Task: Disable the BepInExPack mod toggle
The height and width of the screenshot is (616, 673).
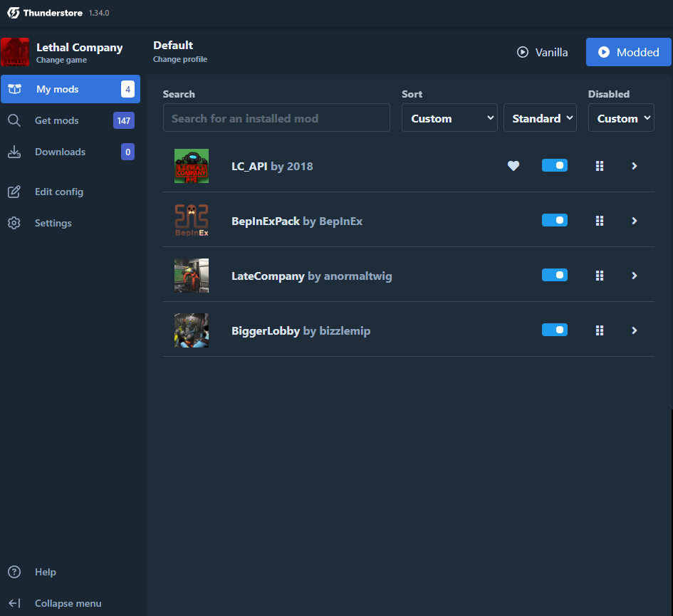Action: [555, 220]
